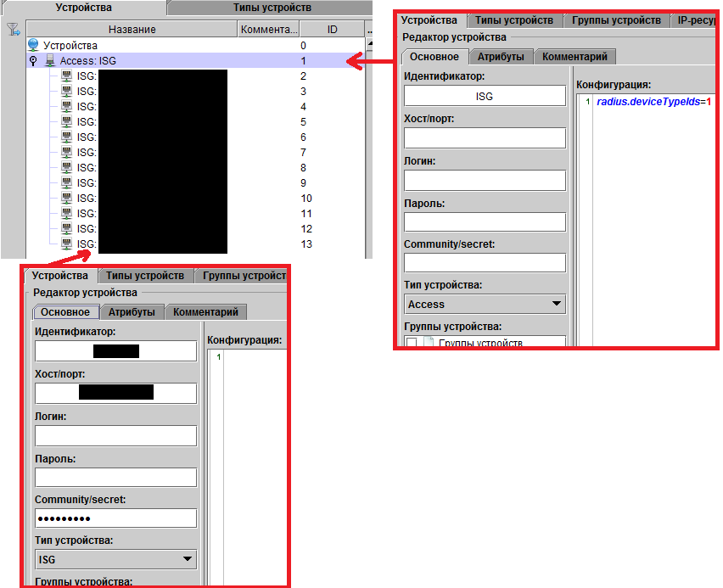This screenshot has height=588, width=723.
Task: Open Комментарий sub-tab in the Access editor
Action: tap(574, 57)
